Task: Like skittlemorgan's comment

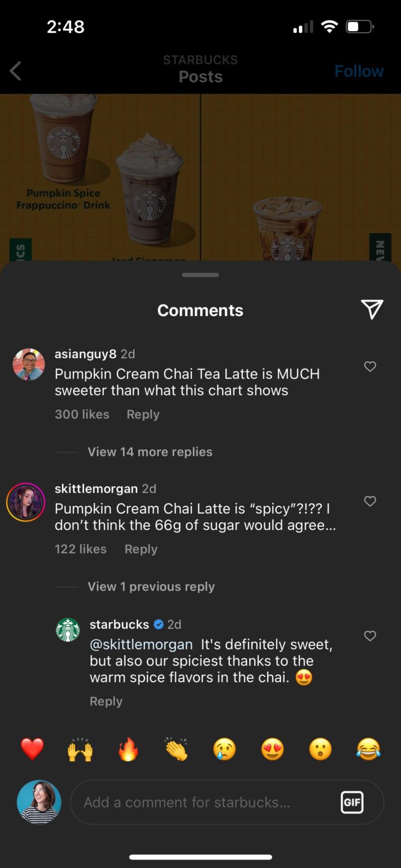Action: point(370,501)
